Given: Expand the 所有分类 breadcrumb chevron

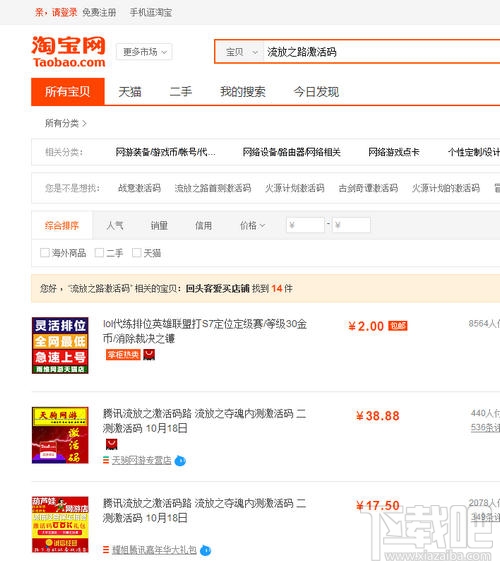Looking at the screenshot, I should point(84,123).
